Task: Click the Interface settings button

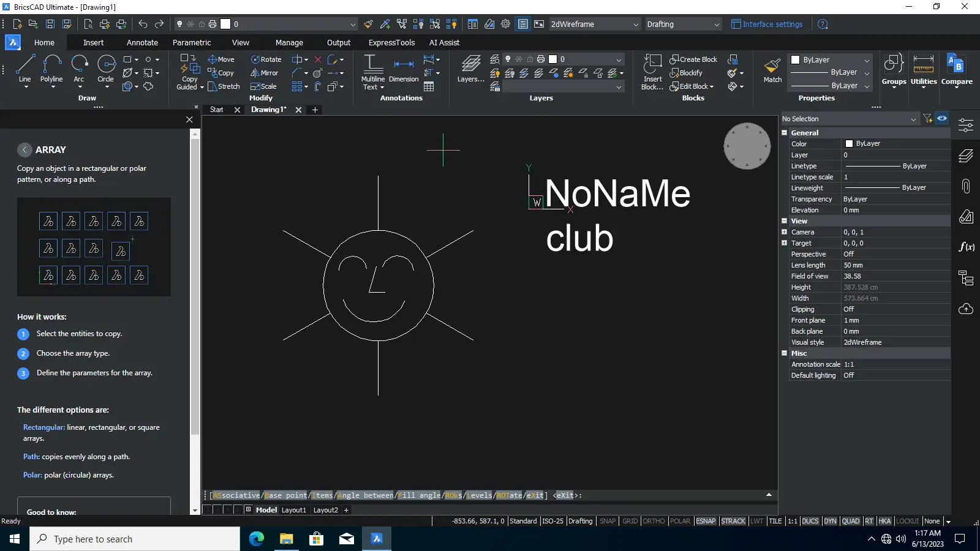Action: (767, 24)
